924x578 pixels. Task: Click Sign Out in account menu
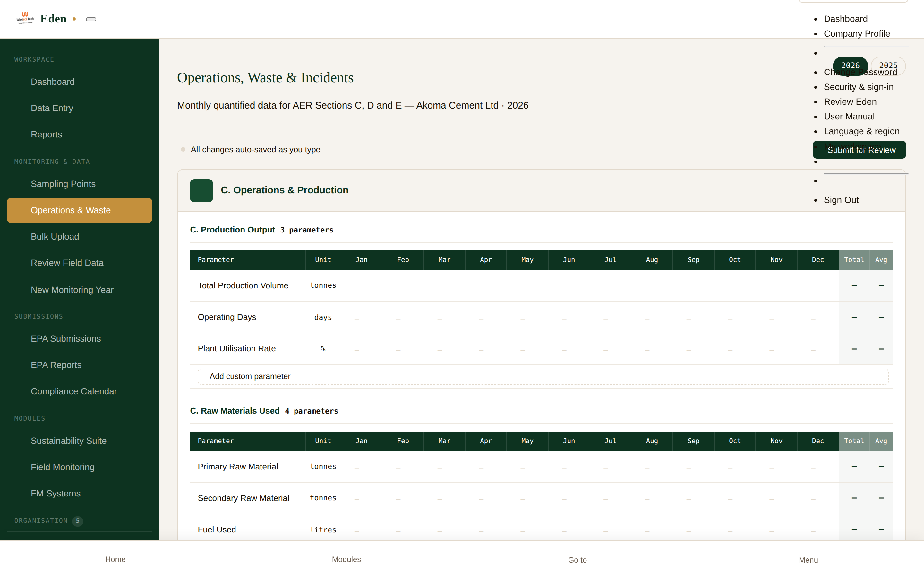[x=841, y=200]
